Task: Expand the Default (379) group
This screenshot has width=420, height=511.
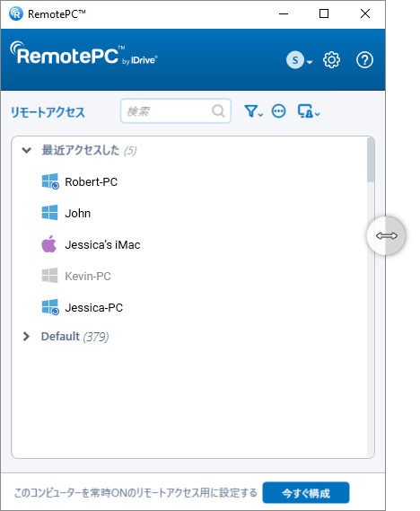Action: pyautogui.click(x=26, y=336)
